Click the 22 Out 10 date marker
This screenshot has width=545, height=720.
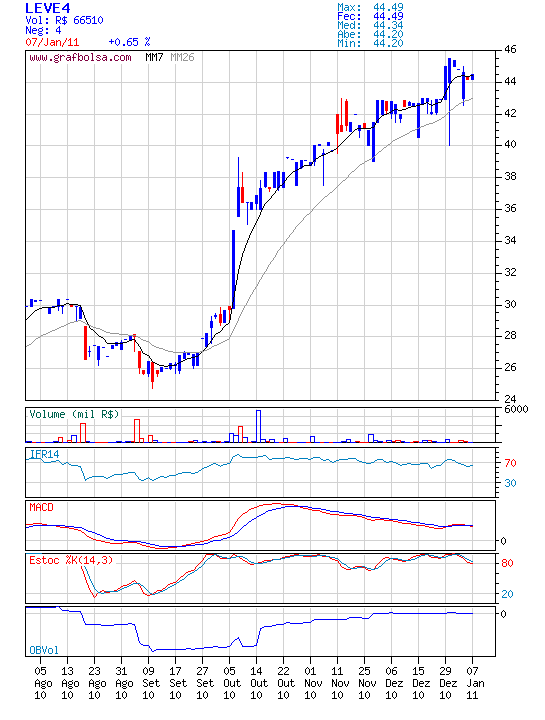coord(284,683)
